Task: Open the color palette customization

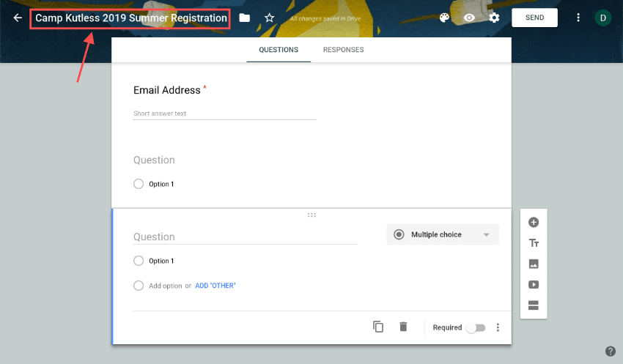Action: (x=444, y=18)
